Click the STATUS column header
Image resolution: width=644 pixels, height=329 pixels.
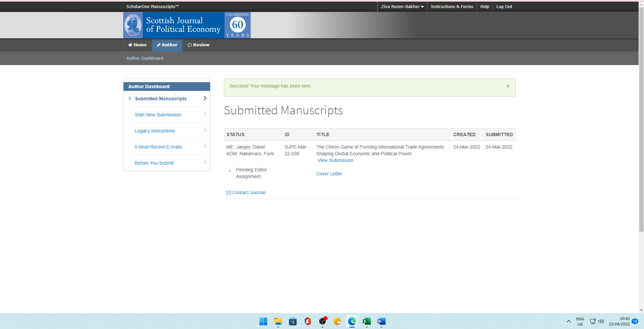pyautogui.click(x=235, y=134)
